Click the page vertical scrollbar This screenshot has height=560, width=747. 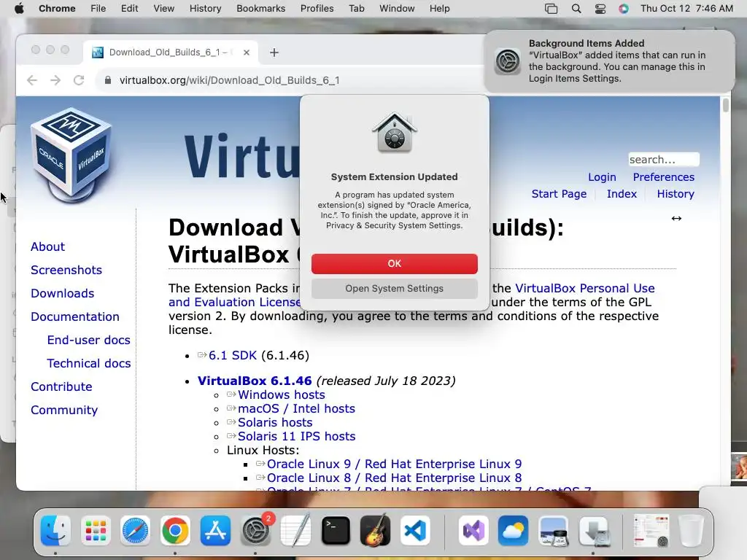coord(726,105)
